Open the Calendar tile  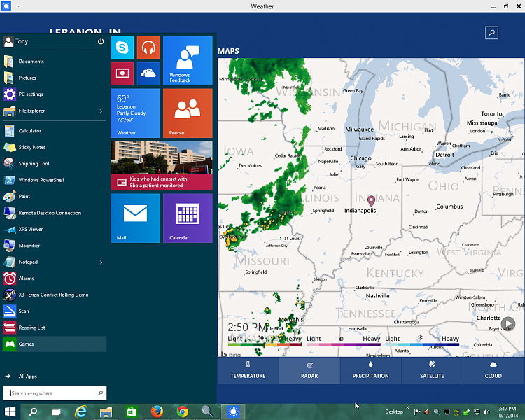(x=188, y=218)
